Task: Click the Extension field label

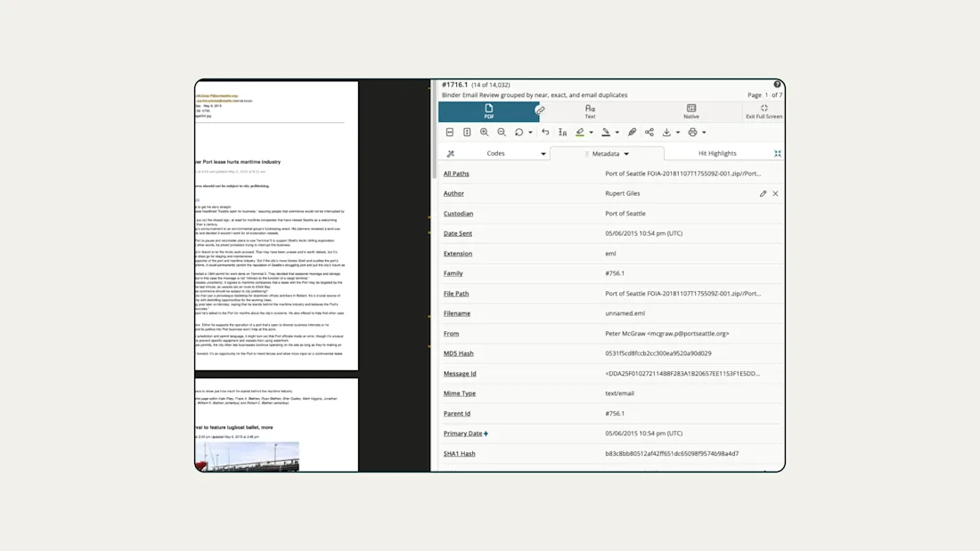Action: click(458, 254)
